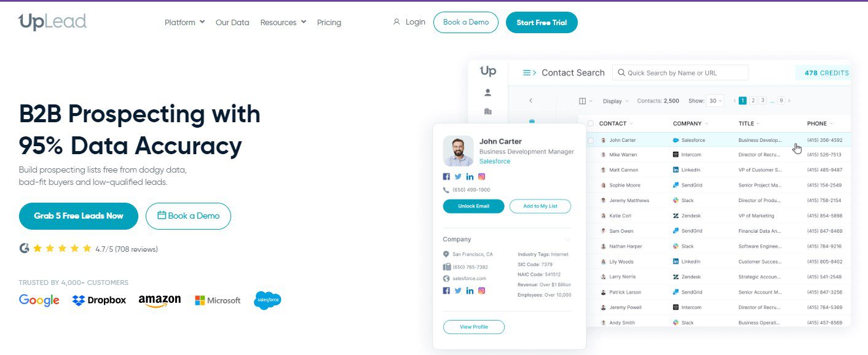This screenshot has width=868, height=355.
Task: Expand the Resources dropdown menu
Action: click(283, 22)
